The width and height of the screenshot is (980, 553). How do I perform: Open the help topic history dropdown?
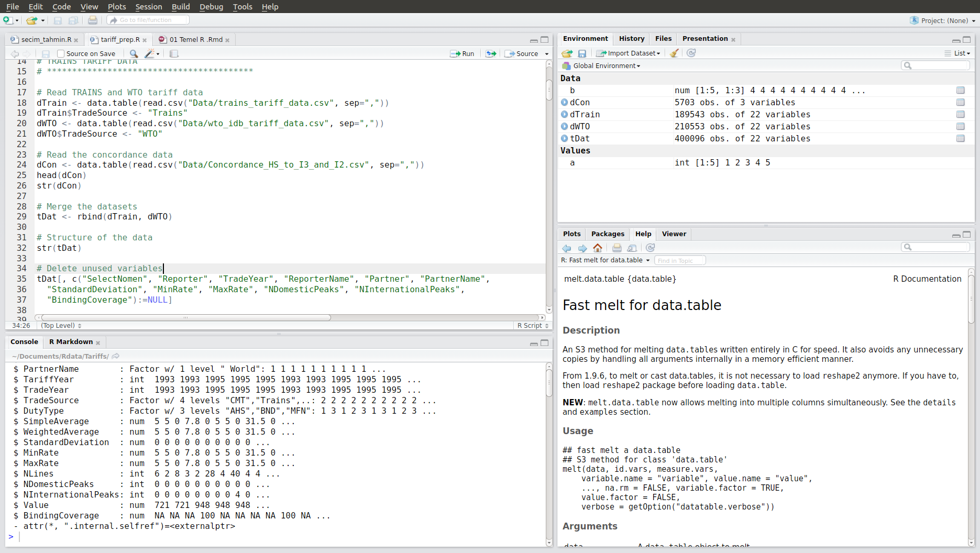[x=605, y=260]
